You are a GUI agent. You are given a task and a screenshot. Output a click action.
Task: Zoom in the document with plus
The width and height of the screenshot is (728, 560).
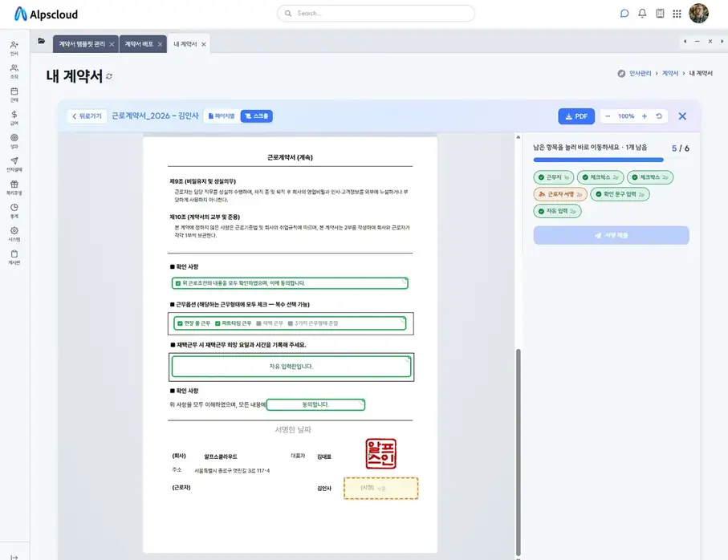(645, 116)
